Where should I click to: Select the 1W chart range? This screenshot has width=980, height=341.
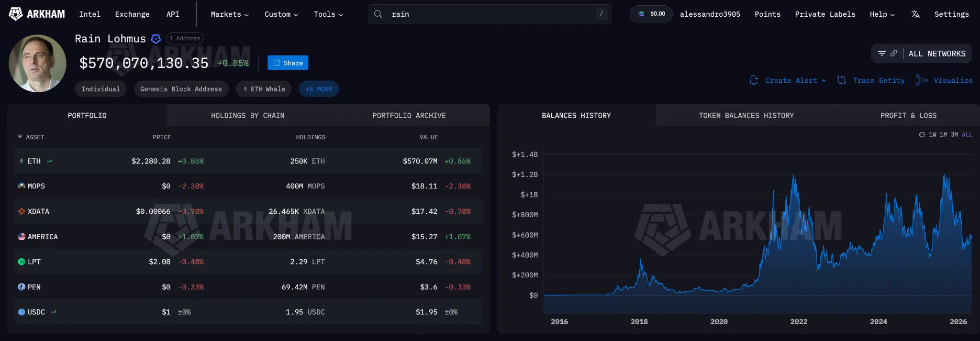coord(933,135)
